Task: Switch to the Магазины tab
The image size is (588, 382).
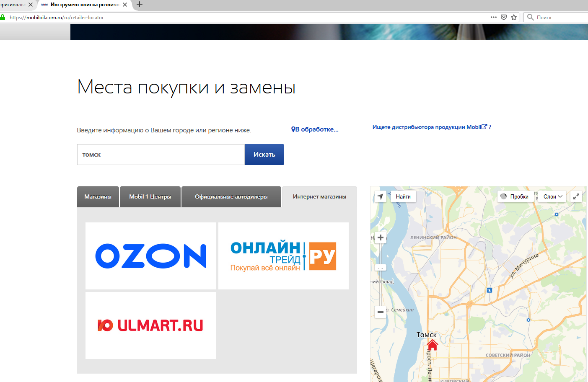Action: tap(98, 197)
